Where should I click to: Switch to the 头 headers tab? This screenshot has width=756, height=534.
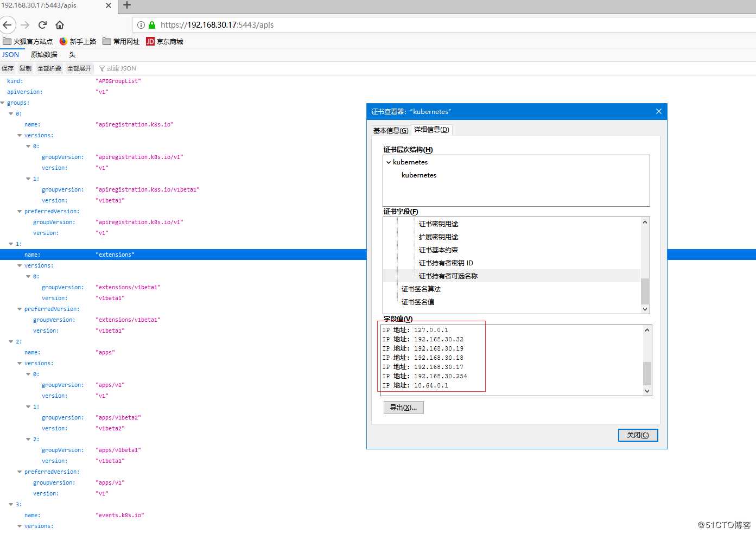point(72,55)
